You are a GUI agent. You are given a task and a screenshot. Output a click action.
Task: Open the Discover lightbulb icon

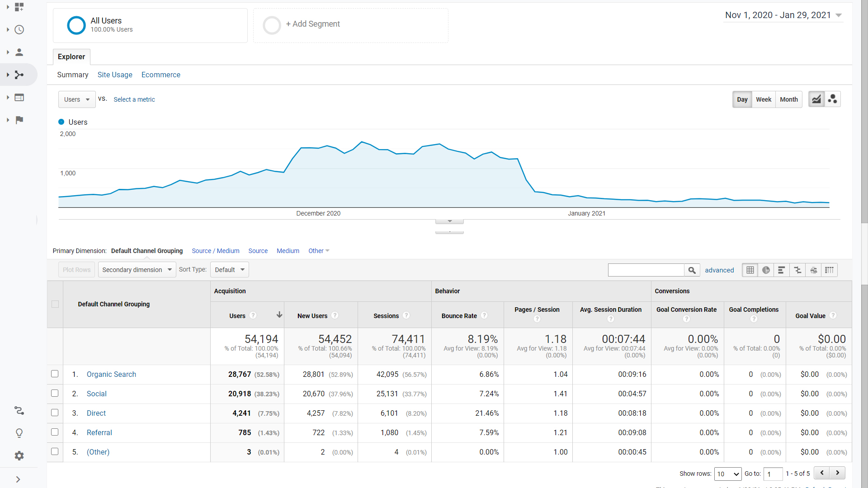(x=19, y=433)
